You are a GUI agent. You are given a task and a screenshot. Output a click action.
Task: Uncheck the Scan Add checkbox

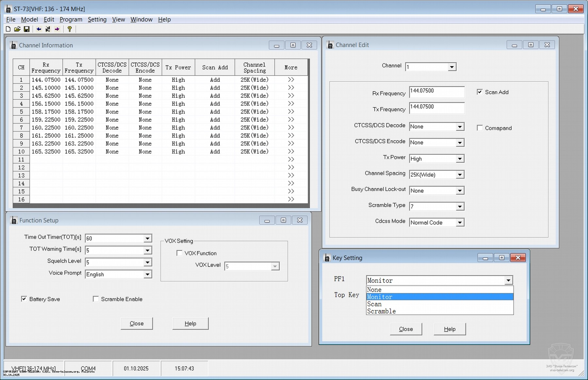click(480, 92)
